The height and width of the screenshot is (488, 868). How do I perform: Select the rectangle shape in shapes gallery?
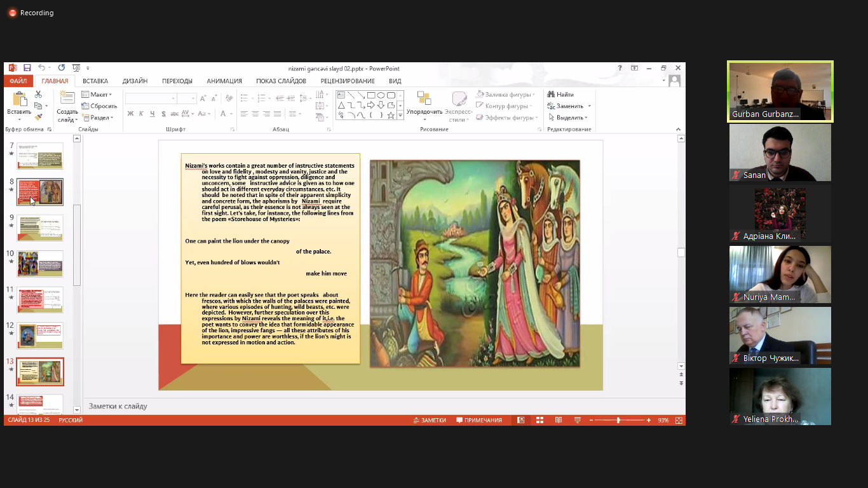[x=370, y=95]
